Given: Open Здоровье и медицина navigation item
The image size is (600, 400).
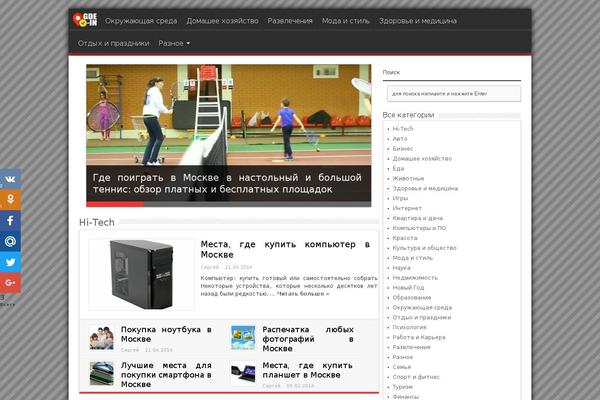Looking at the screenshot, I should click(x=418, y=21).
